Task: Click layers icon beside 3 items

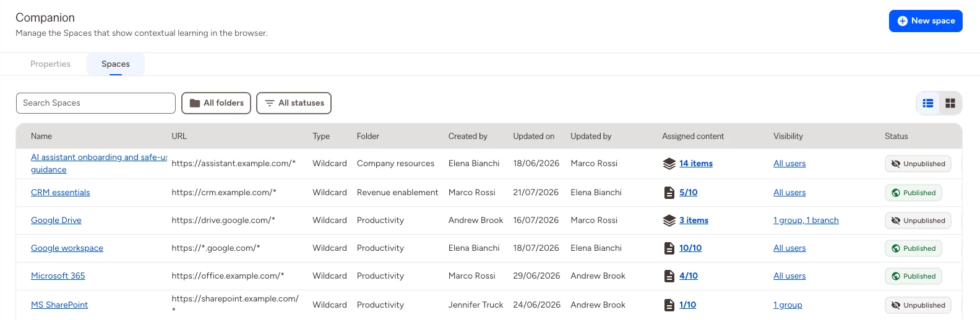Action: pyautogui.click(x=669, y=221)
